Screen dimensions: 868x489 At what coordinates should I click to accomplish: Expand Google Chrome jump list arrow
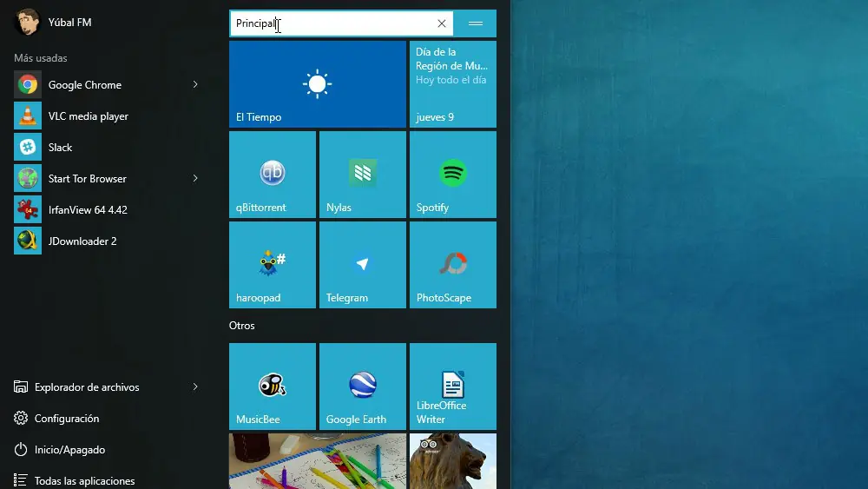tap(195, 85)
